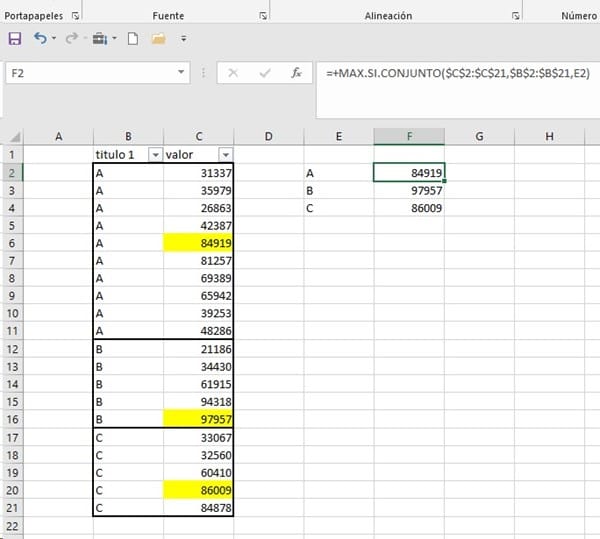This screenshot has width=600, height=539.
Task: Open the 'valor' column filter dropdown
Action: [x=225, y=155]
